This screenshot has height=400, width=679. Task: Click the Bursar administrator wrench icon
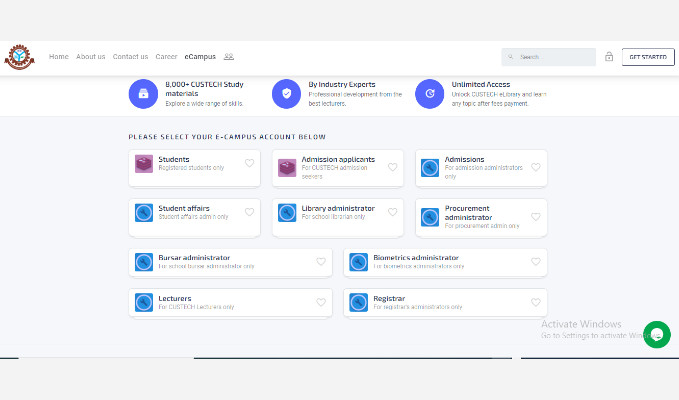click(x=144, y=262)
